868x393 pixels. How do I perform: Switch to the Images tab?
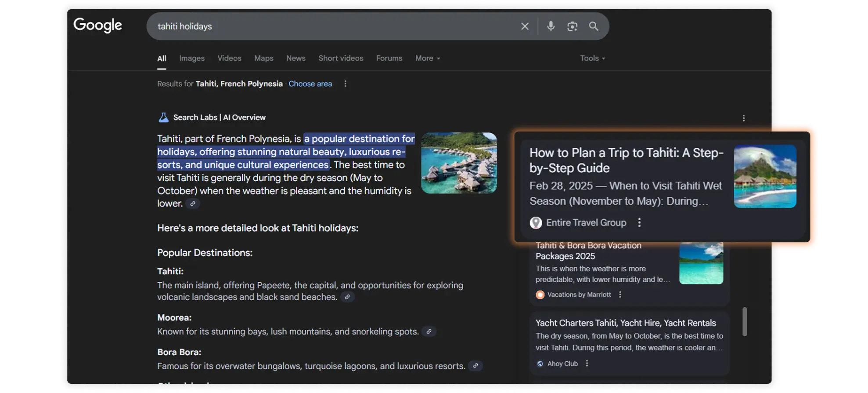click(191, 58)
